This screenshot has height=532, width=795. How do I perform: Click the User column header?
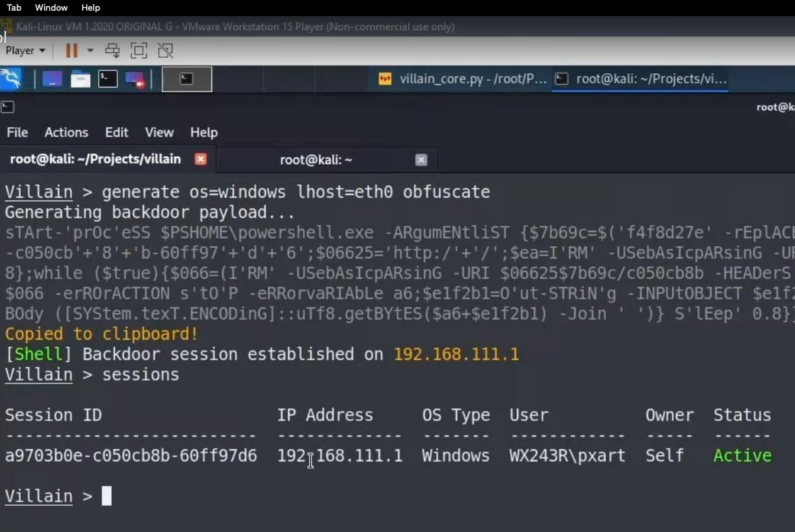click(x=529, y=415)
